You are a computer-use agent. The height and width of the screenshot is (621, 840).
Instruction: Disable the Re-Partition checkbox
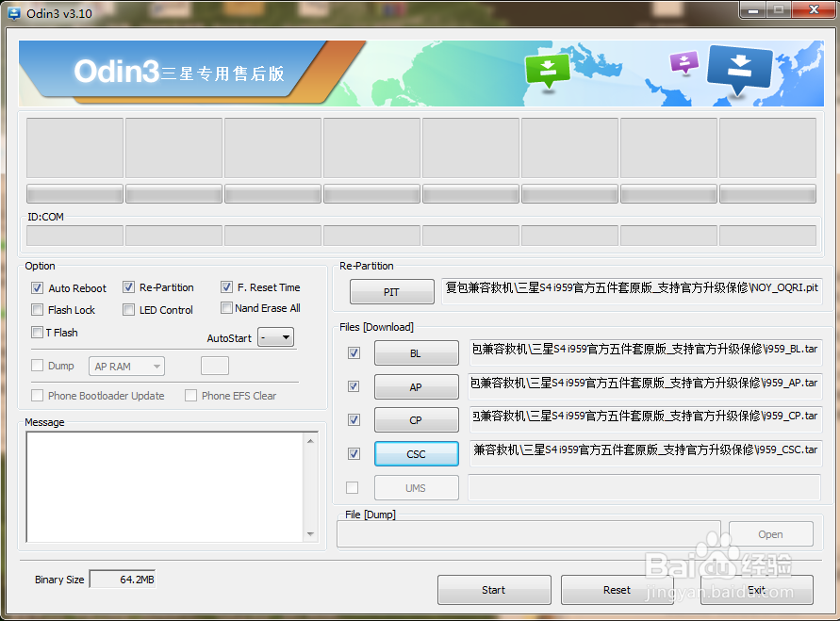128,287
